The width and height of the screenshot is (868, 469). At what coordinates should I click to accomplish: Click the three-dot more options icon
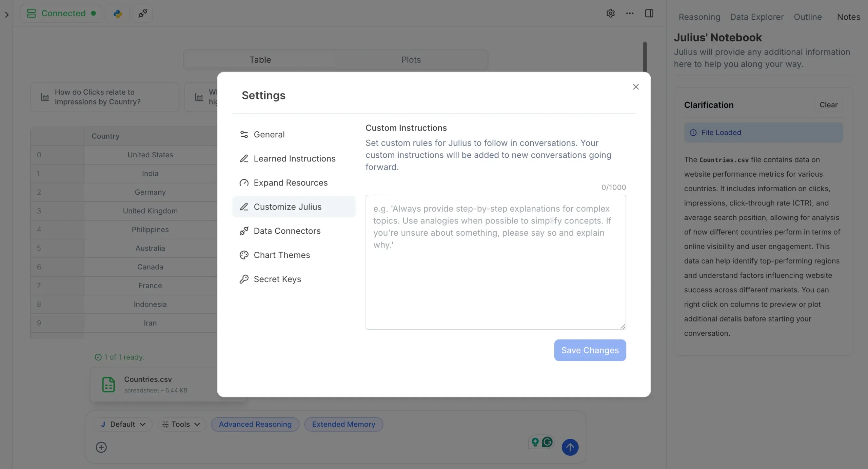[630, 14]
